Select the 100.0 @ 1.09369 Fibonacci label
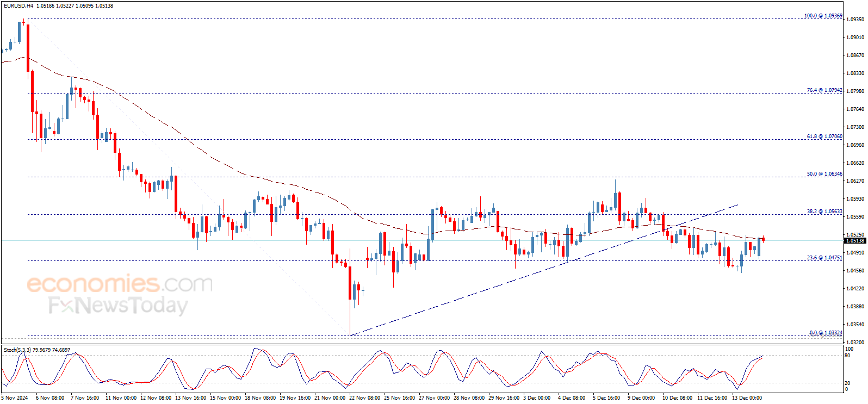 pos(823,16)
